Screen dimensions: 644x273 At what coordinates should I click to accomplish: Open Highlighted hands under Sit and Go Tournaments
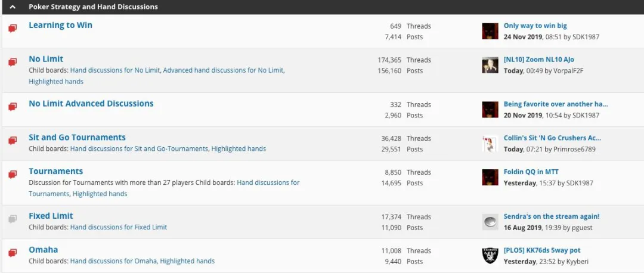(239, 149)
